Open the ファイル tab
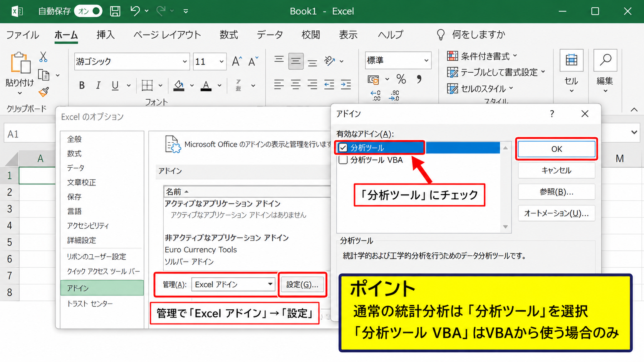This screenshot has width=644, height=362. [22, 35]
